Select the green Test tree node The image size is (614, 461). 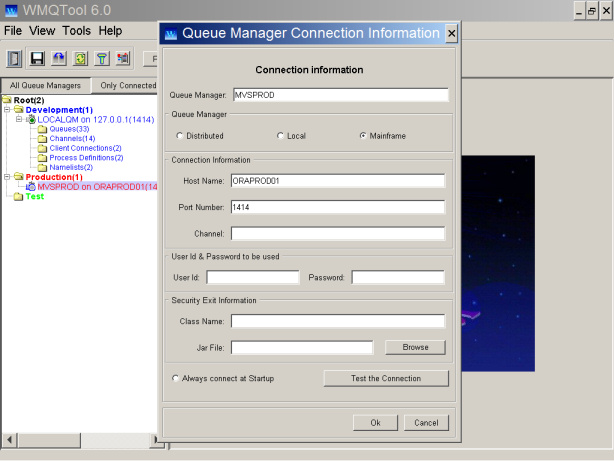(x=35, y=196)
